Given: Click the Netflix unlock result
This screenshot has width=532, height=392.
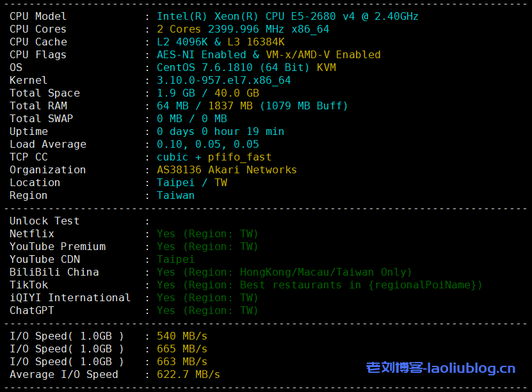Looking at the screenshot, I should coord(207,233).
